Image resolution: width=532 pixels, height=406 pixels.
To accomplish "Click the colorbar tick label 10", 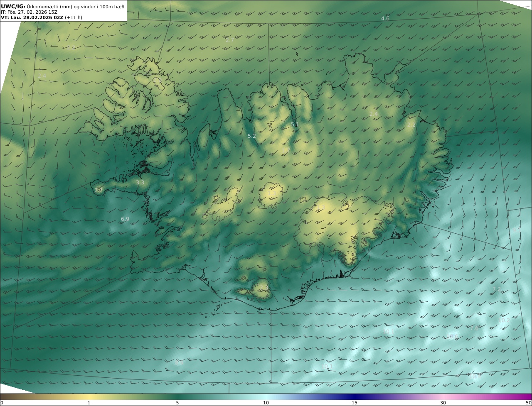I will (266, 403).
